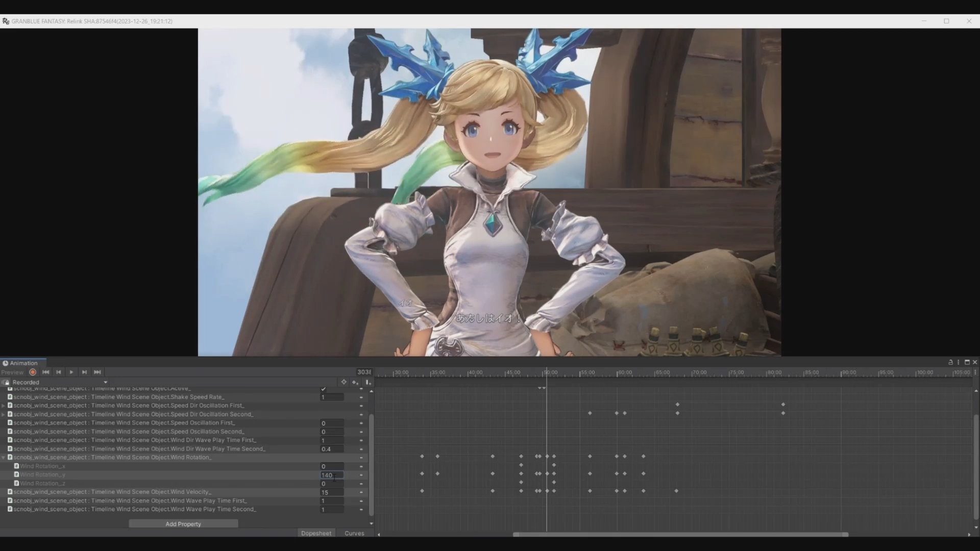Click the game preview viewport image

pos(489,192)
